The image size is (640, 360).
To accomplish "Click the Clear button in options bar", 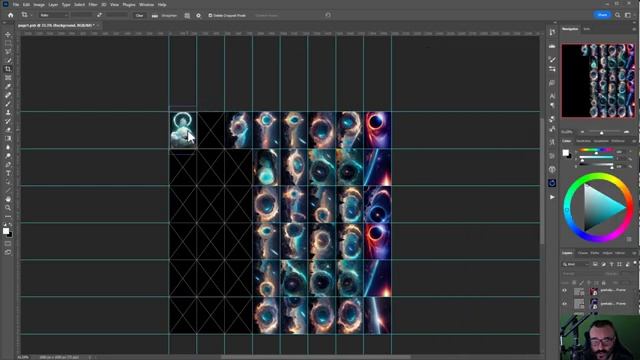I will (139, 16).
